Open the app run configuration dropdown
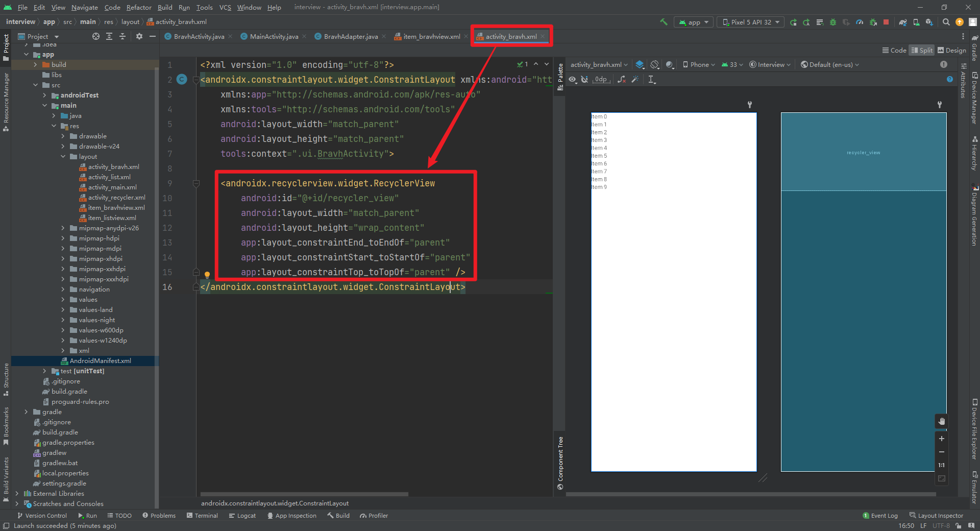 [x=694, y=22]
